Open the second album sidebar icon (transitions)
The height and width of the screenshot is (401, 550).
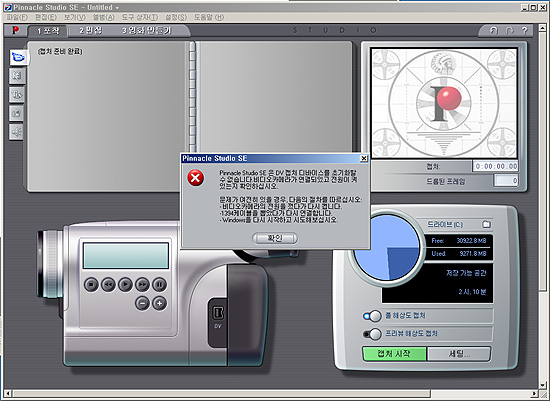tap(17, 76)
